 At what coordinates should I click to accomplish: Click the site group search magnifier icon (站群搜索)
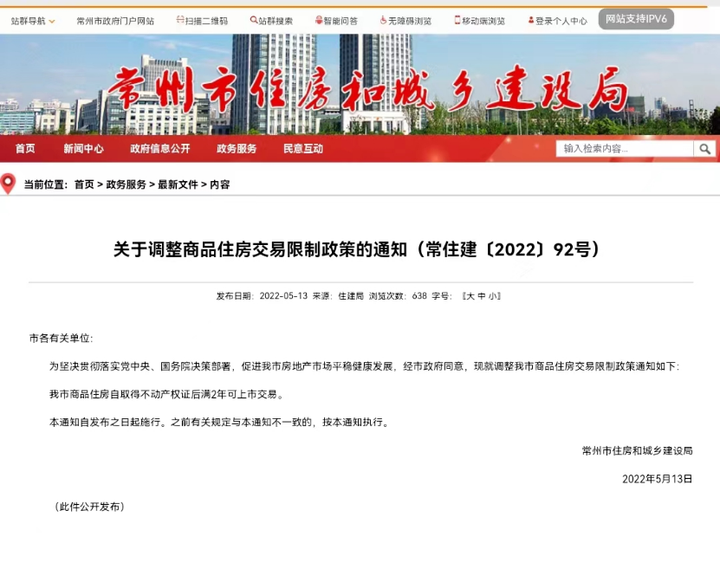click(x=252, y=19)
